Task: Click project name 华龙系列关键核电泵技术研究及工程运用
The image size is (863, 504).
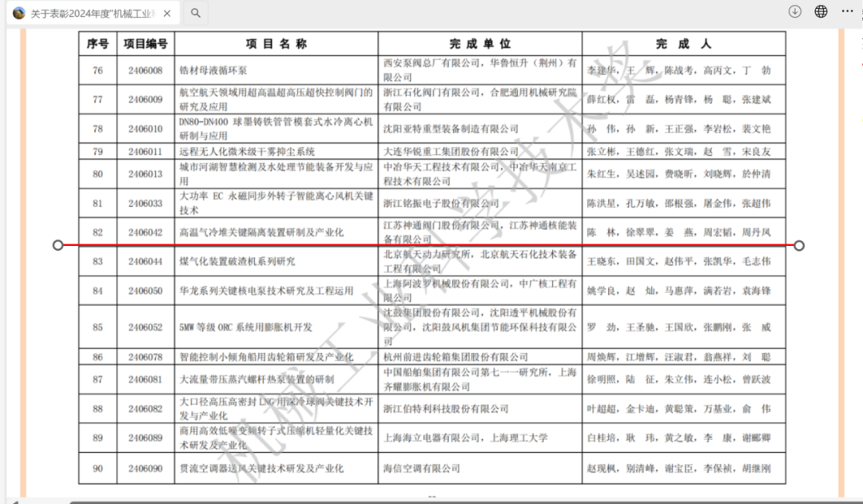Action: (266, 291)
